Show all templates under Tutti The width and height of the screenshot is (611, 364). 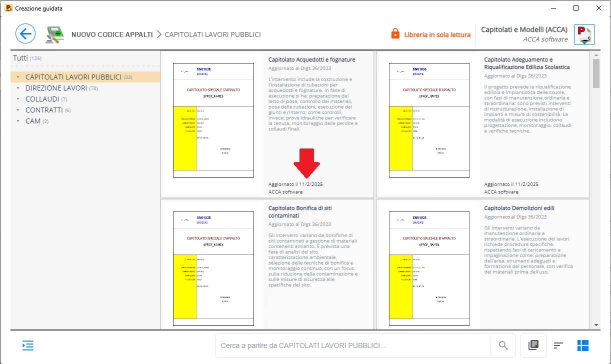(20, 58)
